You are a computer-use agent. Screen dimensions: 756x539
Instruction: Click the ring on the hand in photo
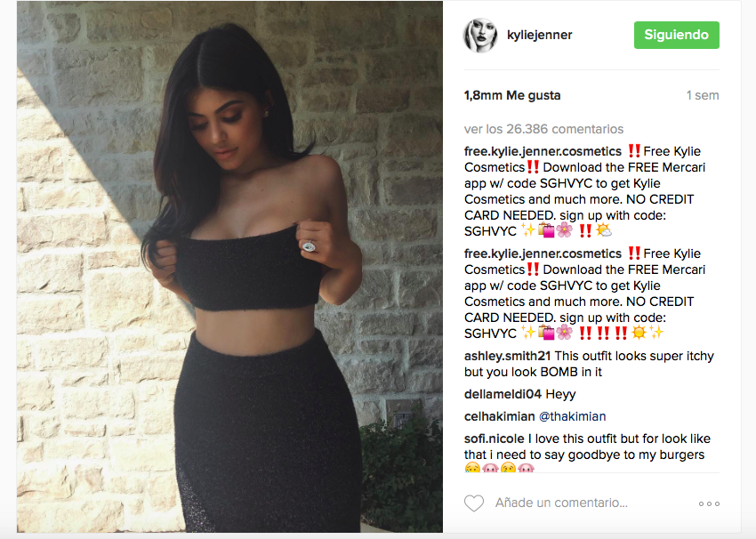pyautogui.click(x=309, y=246)
